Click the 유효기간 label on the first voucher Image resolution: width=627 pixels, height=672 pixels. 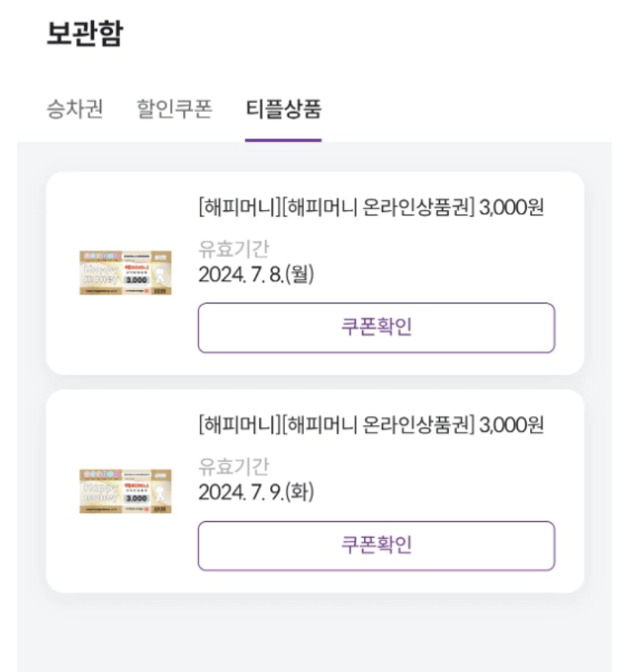coord(234,248)
